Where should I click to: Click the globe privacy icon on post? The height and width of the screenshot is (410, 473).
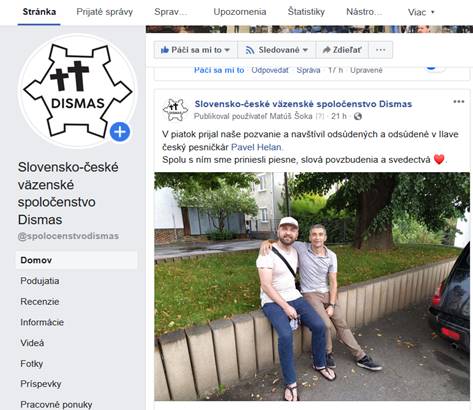pyautogui.click(x=358, y=116)
